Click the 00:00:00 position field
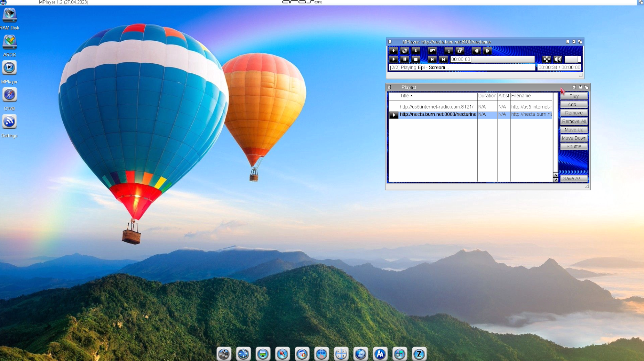This screenshot has width=644, height=361. pos(461,59)
